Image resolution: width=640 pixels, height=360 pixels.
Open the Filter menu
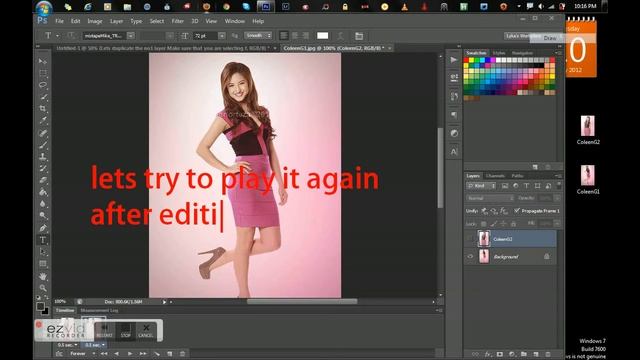177,21
